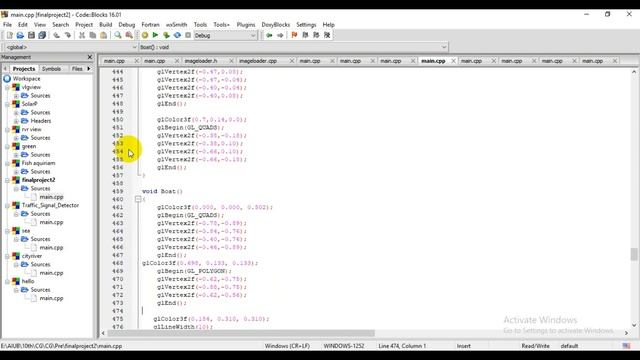Collapse Sources under Traffic_Signal_Detector
Image resolution: width=640 pixels, height=360 pixels.
click(16, 213)
